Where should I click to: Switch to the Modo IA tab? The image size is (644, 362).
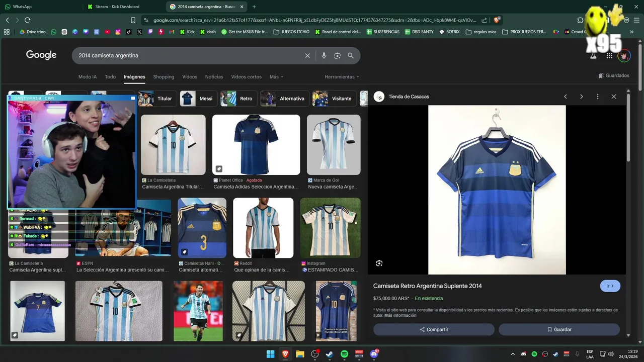click(x=88, y=77)
